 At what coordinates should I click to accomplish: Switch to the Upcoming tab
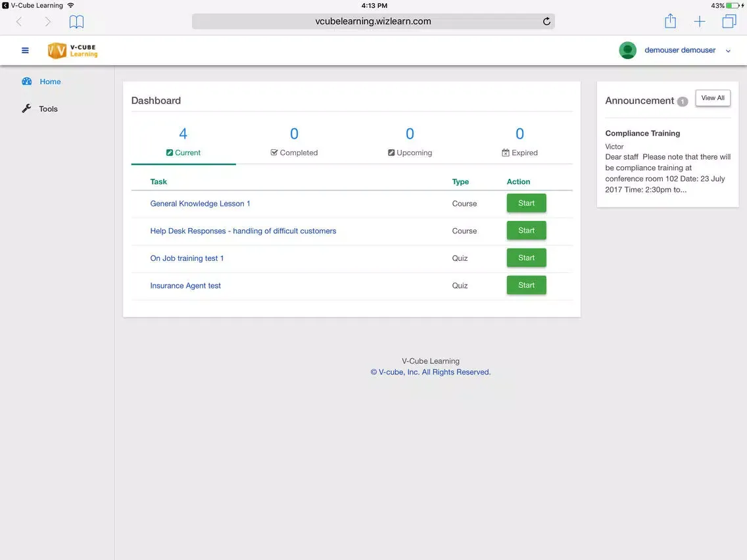[410, 142]
